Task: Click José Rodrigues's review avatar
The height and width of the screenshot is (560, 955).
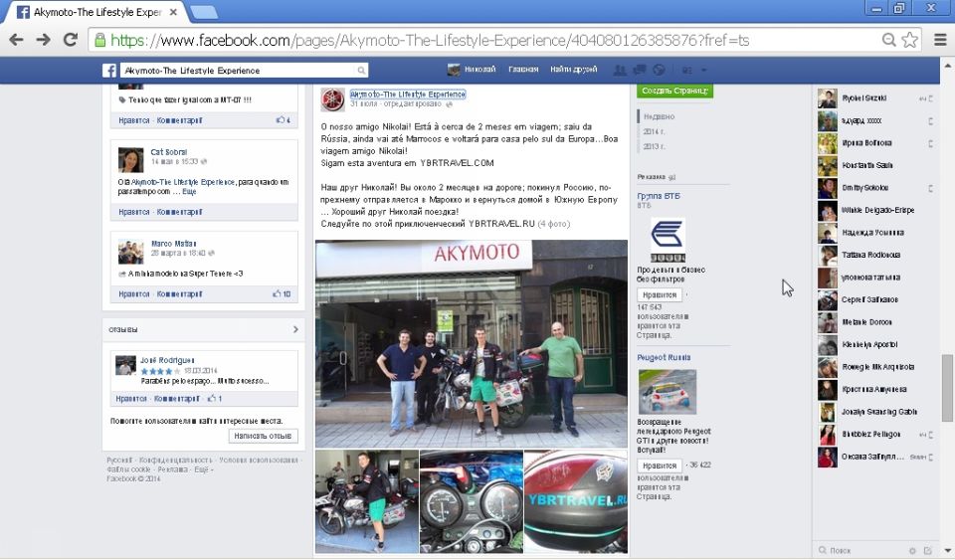Action: pyautogui.click(x=125, y=365)
